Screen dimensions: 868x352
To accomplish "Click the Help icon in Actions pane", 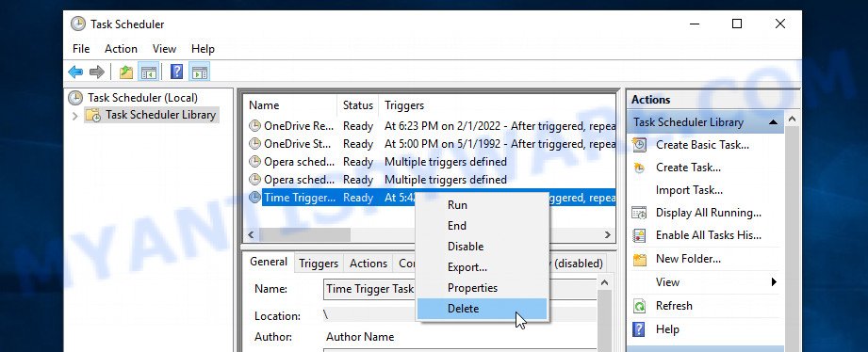I will pos(639,329).
